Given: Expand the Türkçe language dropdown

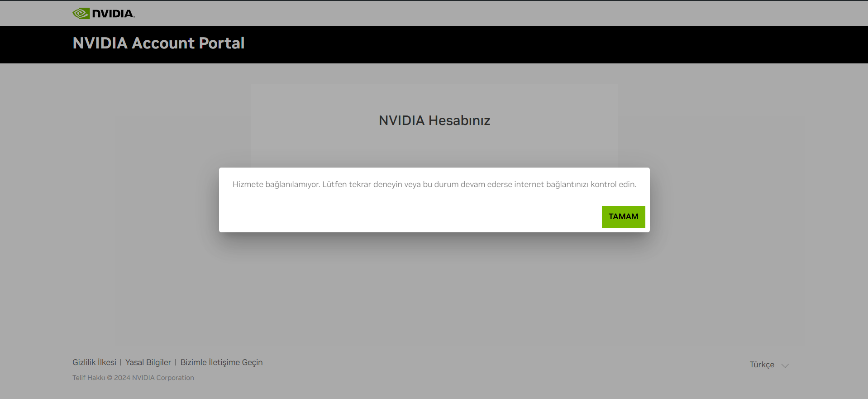Looking at the screenshot, I should tap(769, 365).
